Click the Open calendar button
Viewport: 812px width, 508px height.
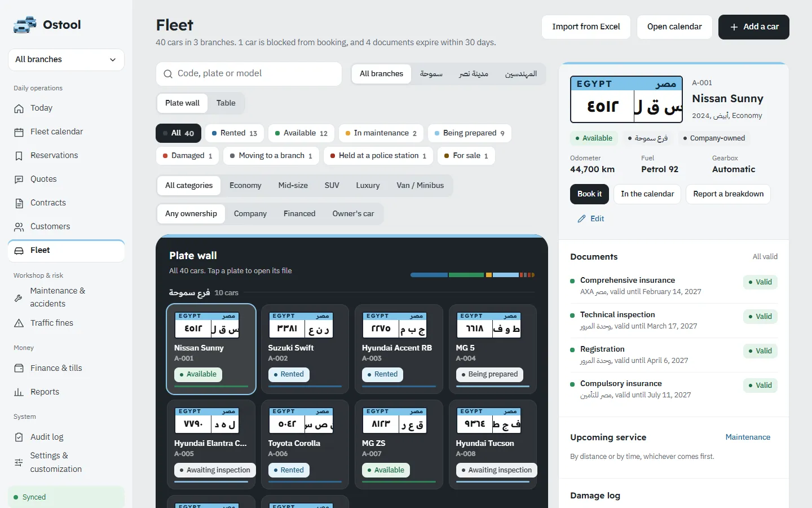pyautogui.click(x=674, y=27)
